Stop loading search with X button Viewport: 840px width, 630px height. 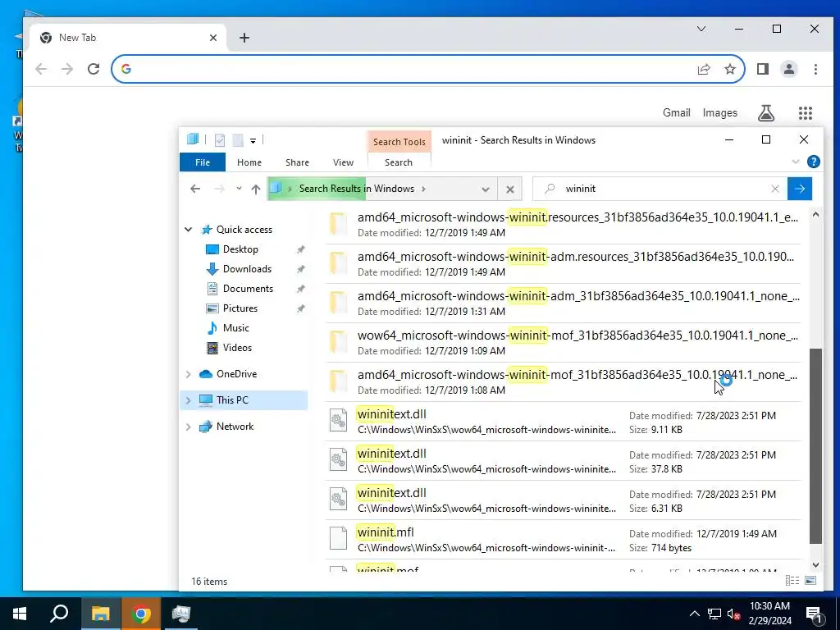pyautogui.click(x=510, y=189)
